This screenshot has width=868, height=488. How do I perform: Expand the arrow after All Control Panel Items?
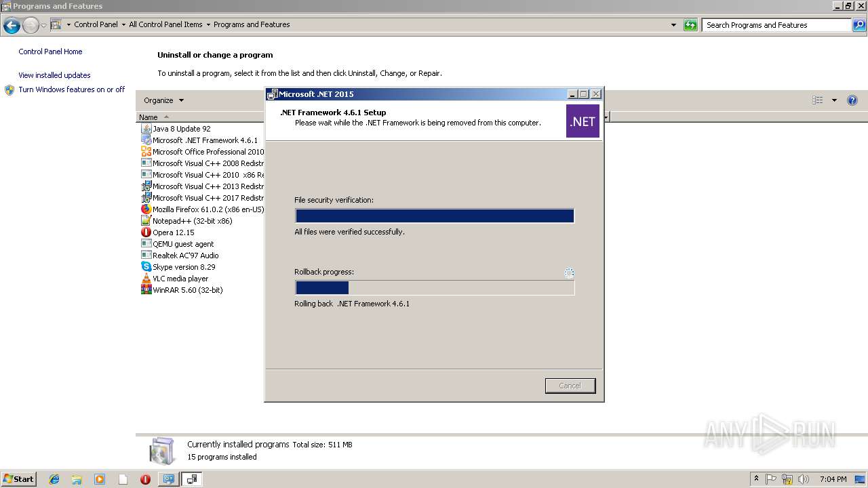pyautogui.click(x=208, y=25)
